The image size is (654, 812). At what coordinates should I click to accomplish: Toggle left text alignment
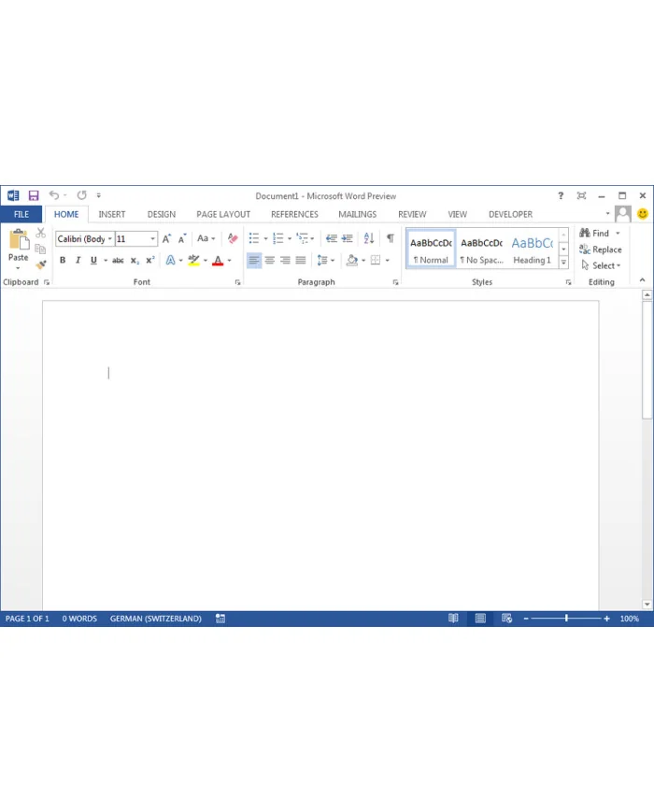254,261
